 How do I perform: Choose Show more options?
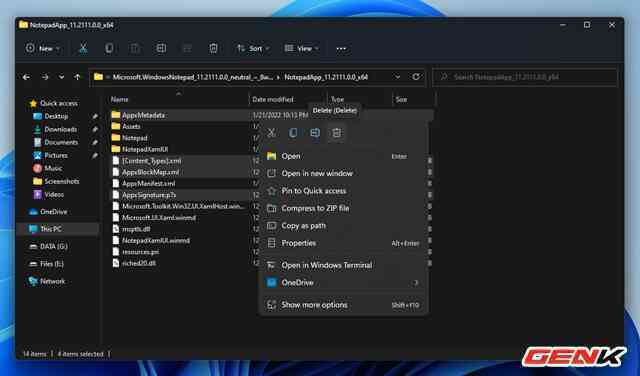(x=343, y=305)
